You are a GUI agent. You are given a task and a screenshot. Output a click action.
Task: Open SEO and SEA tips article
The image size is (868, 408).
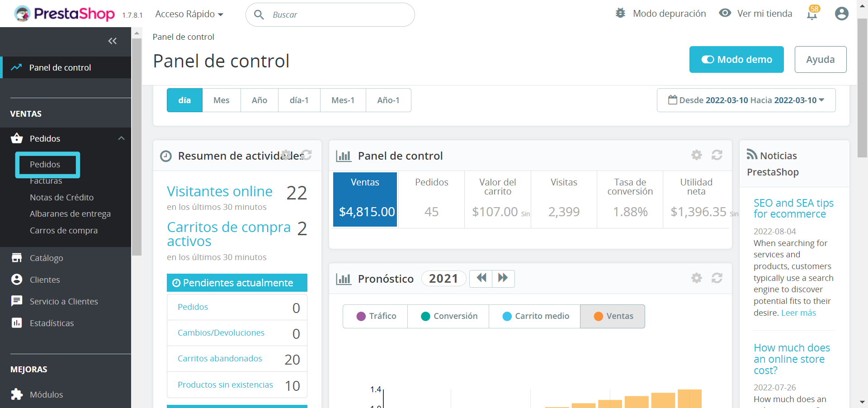793,209
